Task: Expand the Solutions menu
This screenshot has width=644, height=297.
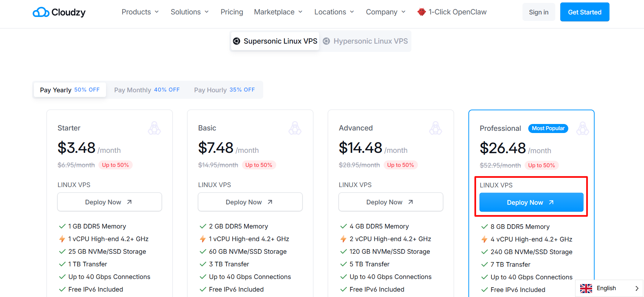Action: click(x=190, y=12)
